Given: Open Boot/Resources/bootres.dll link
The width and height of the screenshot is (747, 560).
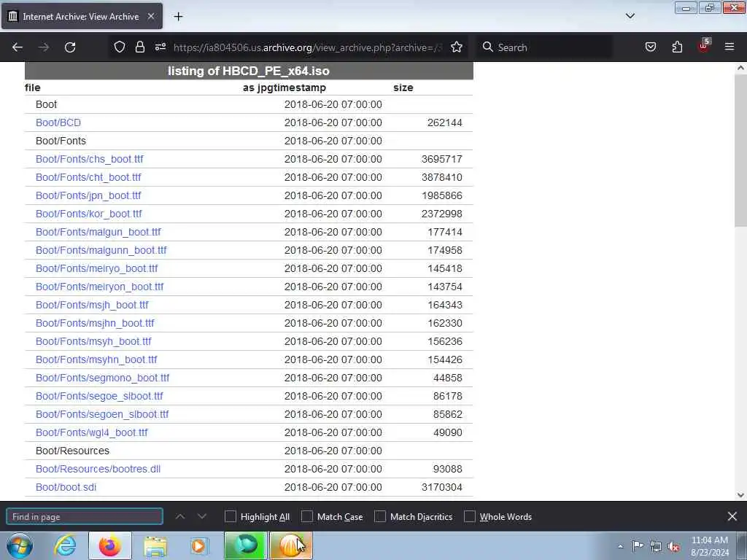Looking at the screenshot, I should pos(98,469).
